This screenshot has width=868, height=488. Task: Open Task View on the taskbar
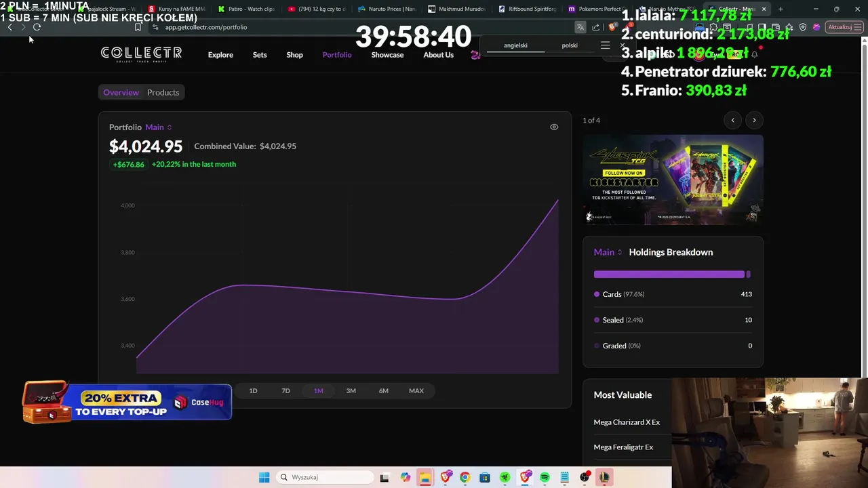384,477
